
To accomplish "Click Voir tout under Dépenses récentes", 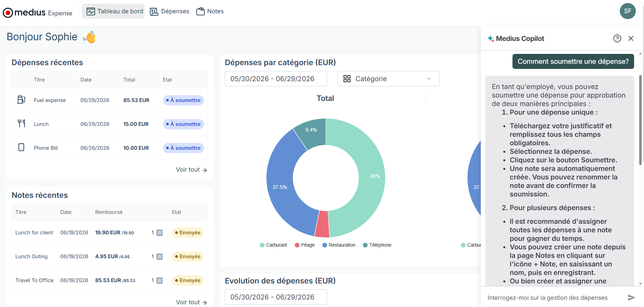I will (191, 170).
